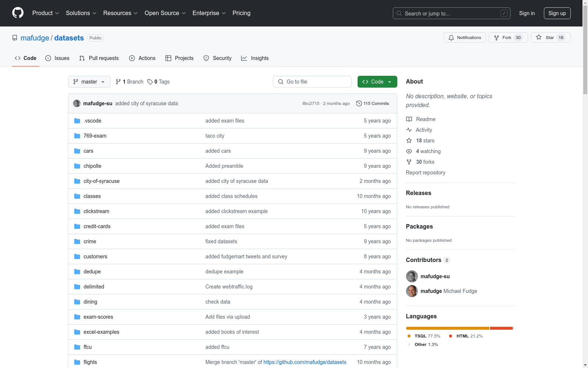Image resolution: width=588 pixels, height=368 pixels.
Task: Switch to the Security tab
Action: pyautogui.click(x=218, y=58)
